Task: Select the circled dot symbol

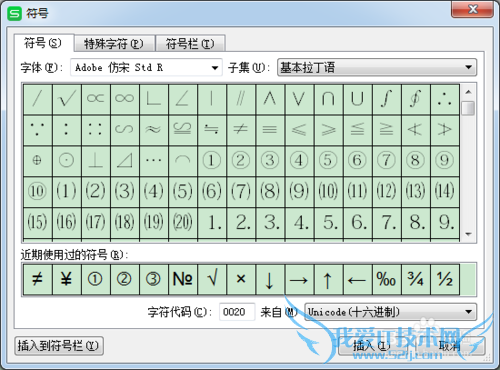Action: tap(67, 161)
